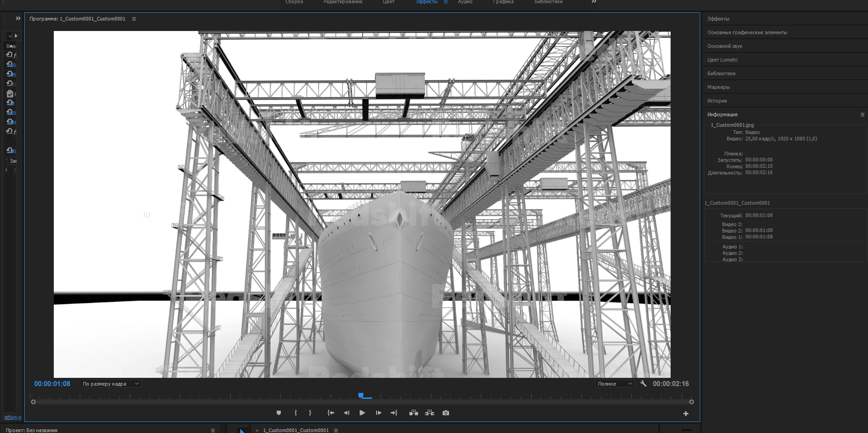Mark In point with the opening brace icon
Screen dimensions: 868x433
pos(295,413)
